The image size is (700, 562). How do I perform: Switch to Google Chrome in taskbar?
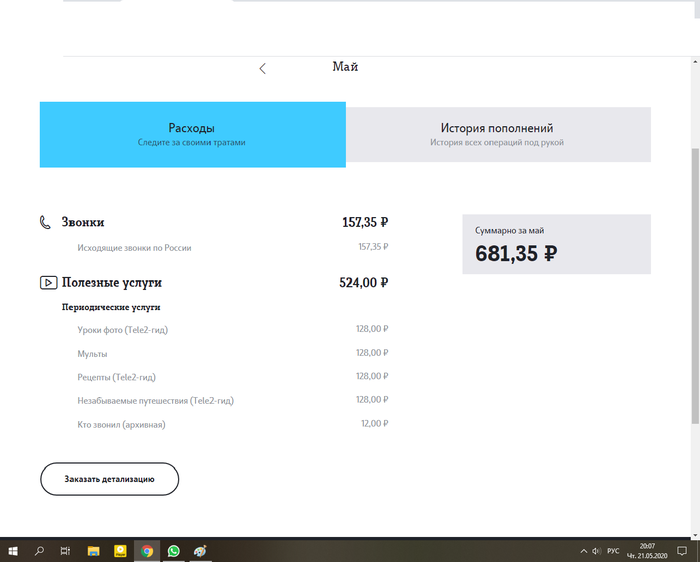[x=147, y=551]
